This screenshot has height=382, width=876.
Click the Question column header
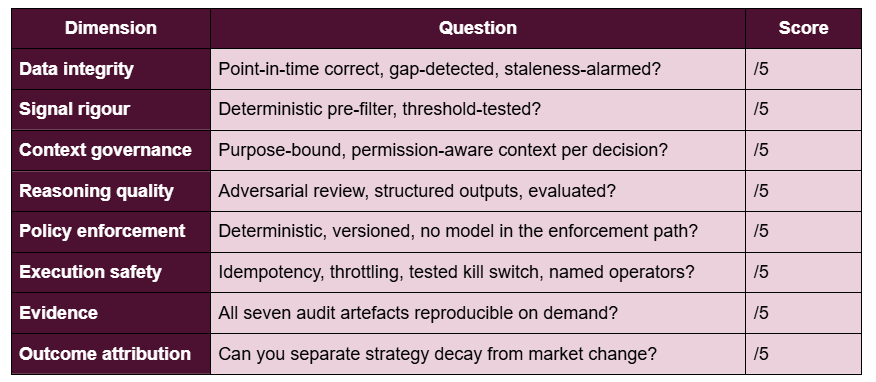pos(478,28)
